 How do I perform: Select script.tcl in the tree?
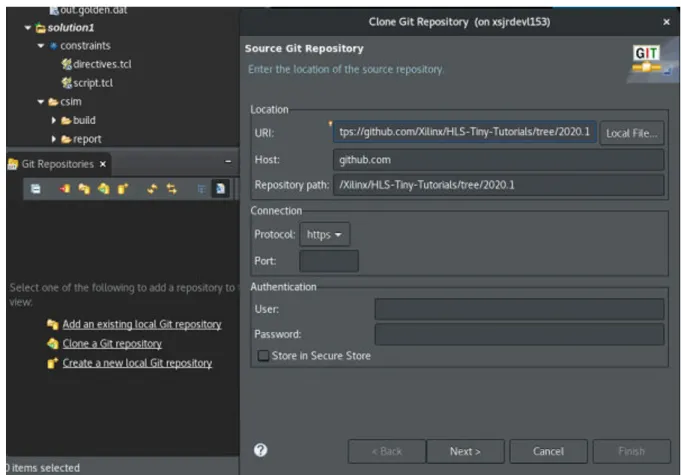click(x=93, y=82)
